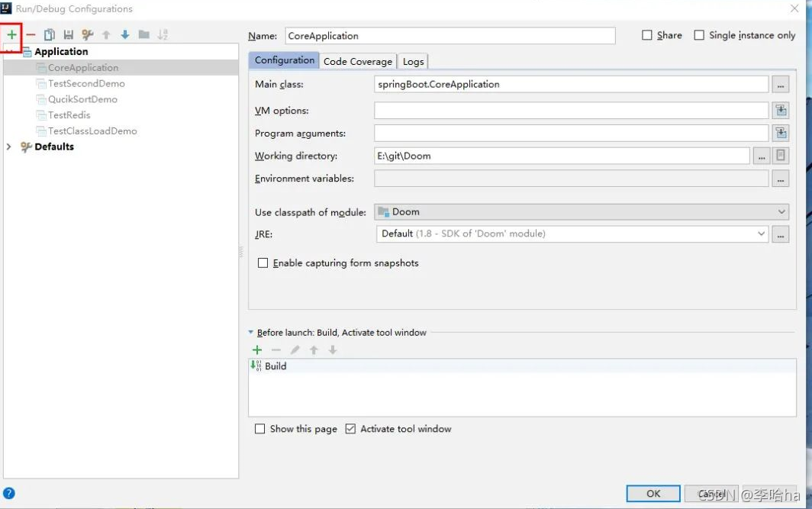
Task: Confirm with the OK button
Action: coord(653,494)
